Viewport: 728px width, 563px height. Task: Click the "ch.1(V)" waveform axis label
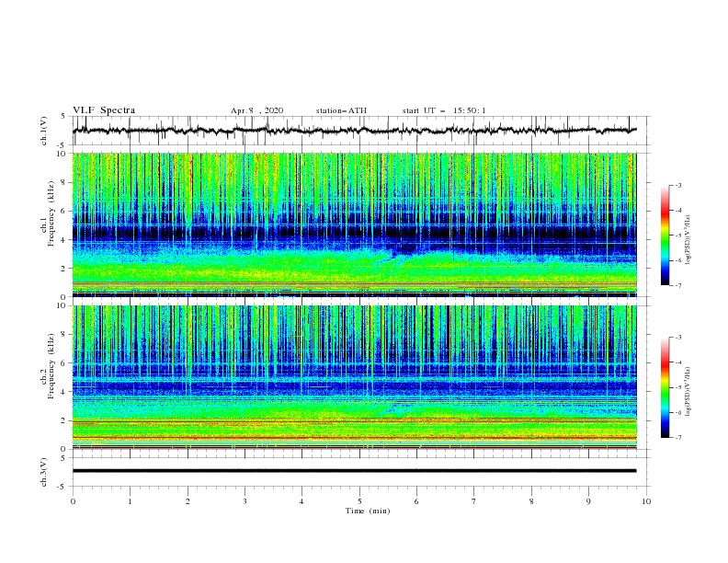click(44, 131)
